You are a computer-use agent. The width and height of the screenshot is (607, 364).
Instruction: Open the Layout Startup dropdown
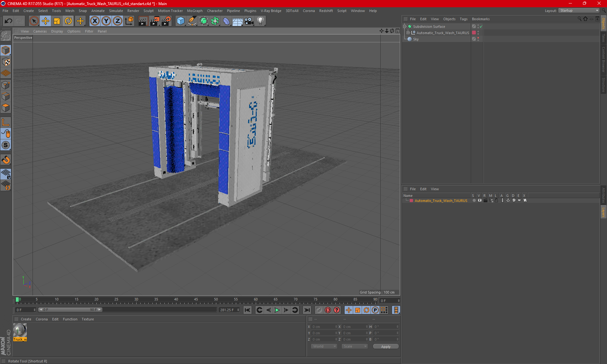[x=579, y=11]
